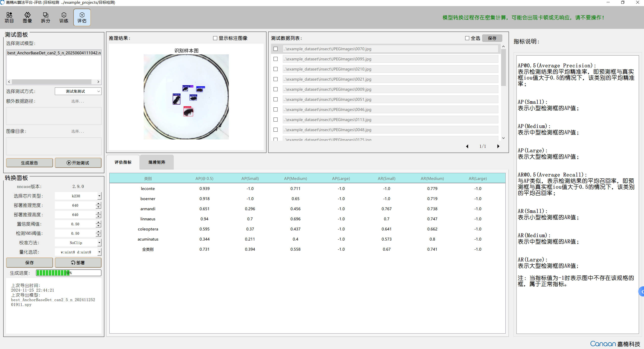The image size is (644, 349).
Task: Open the 图像 (Image) toolbar icon
Action: point(27,17)
